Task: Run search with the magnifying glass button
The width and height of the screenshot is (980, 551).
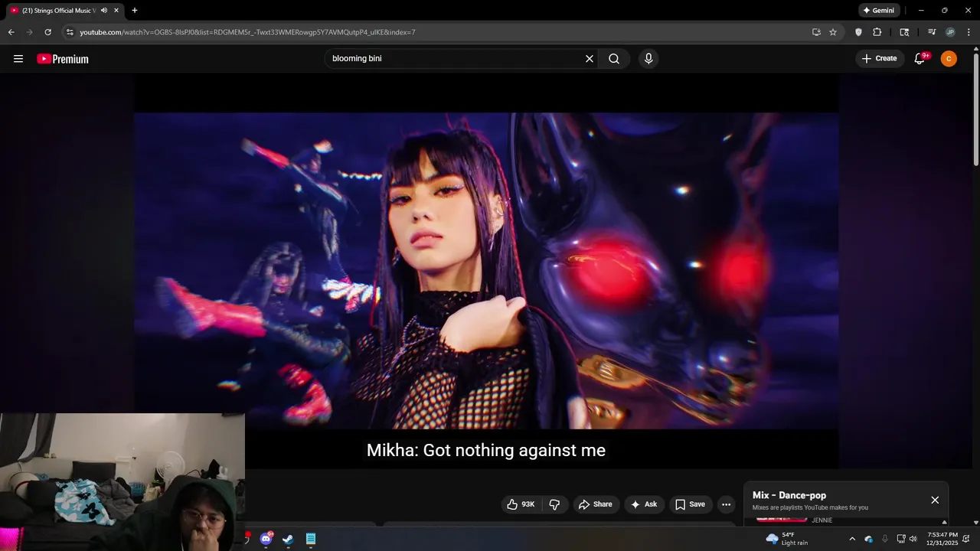Action: (614, 59)
